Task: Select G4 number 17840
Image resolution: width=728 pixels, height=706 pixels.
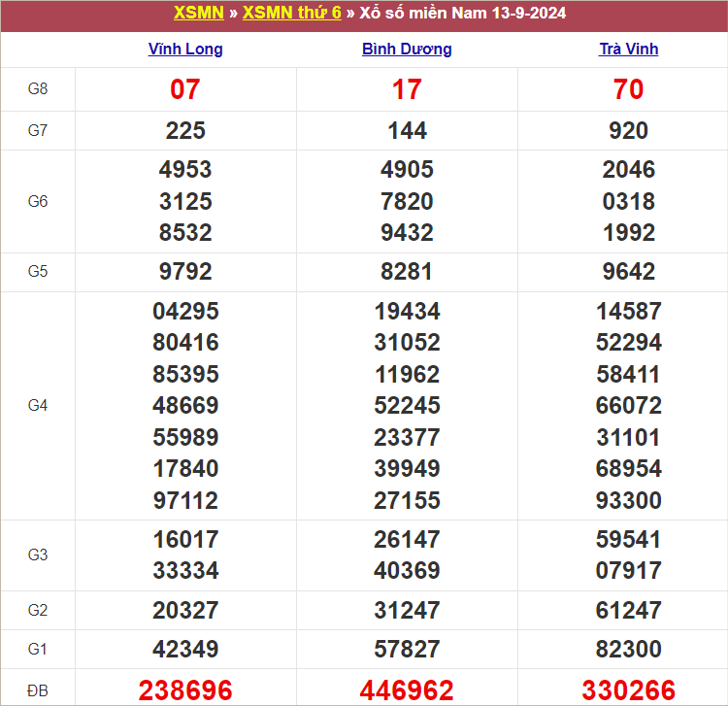Action: (x=185, y=468)
